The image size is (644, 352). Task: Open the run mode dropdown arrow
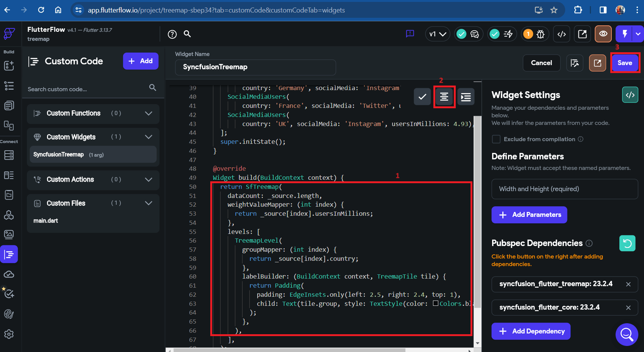[638, 34]
